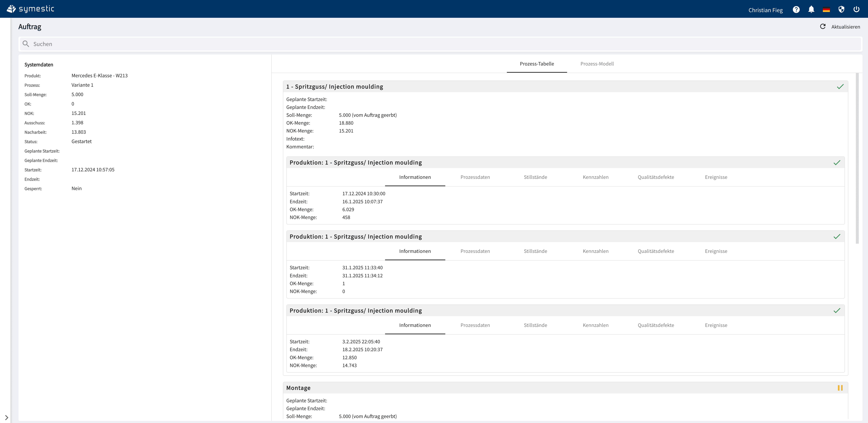Click OK-Menge value 6.029
This screenshot has width=868, height=423.
(348, 209)
